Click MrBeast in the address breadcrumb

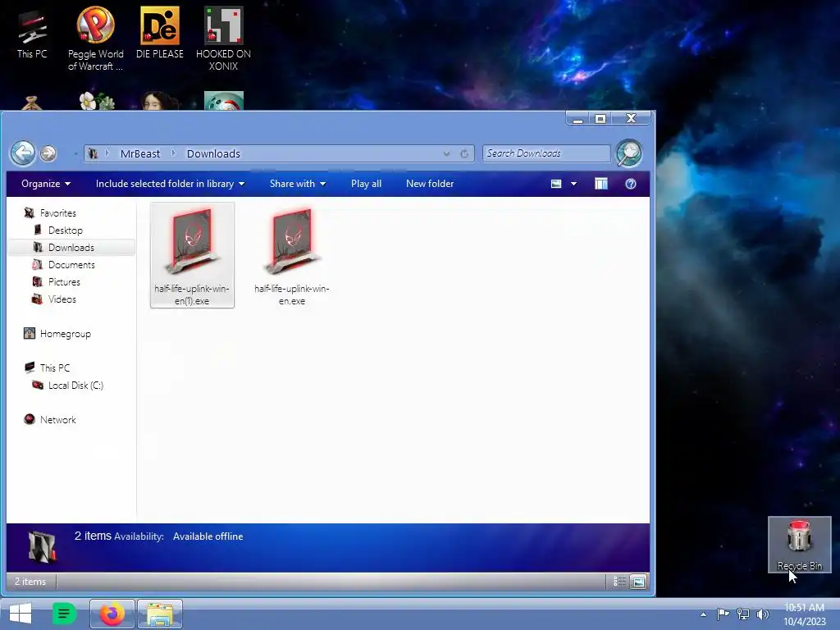[x=139, y=153]
